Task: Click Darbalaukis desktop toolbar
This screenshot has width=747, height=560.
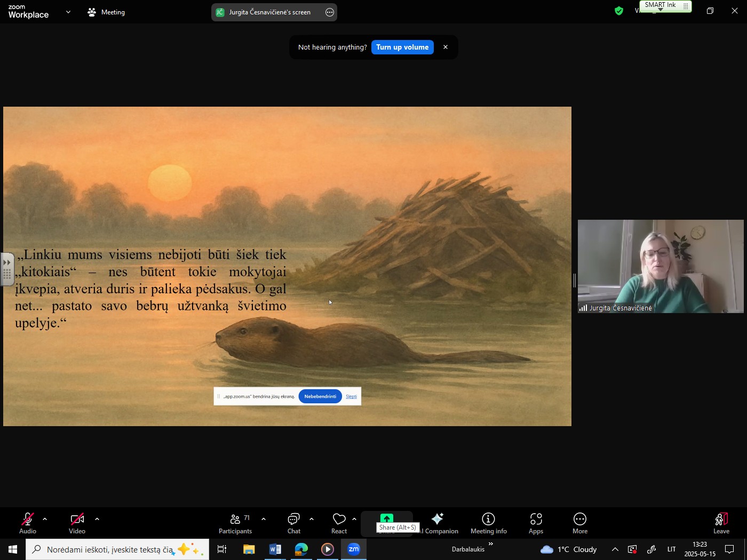Action: tap(468, 549)
